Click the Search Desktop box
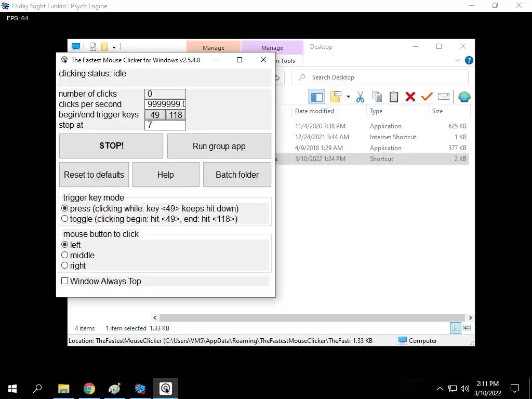 point(380,77)
